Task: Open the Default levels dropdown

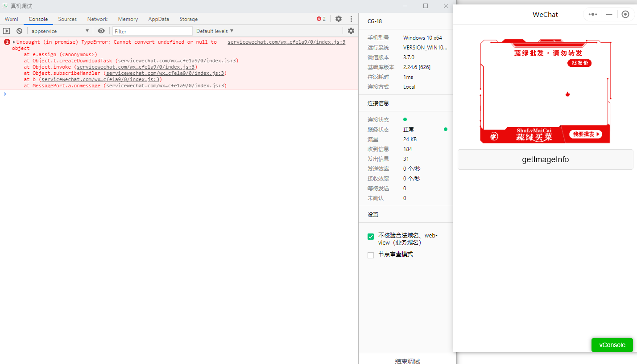Action: 215,31
